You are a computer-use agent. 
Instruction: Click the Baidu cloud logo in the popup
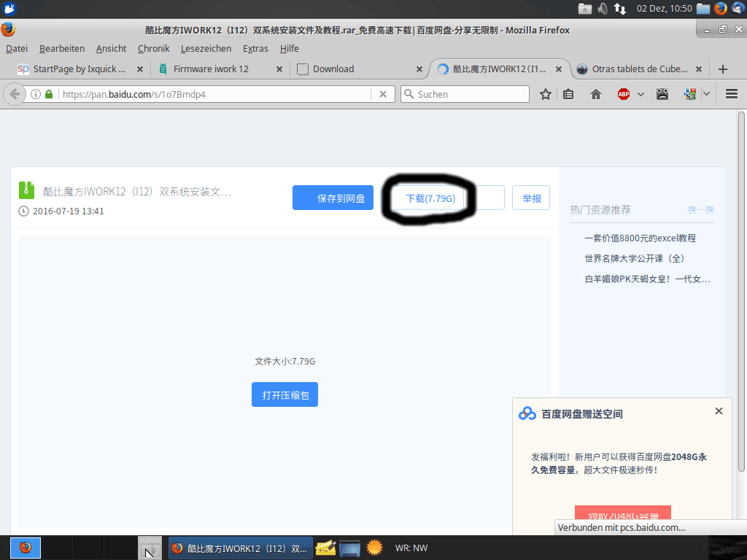coord(527,413)
